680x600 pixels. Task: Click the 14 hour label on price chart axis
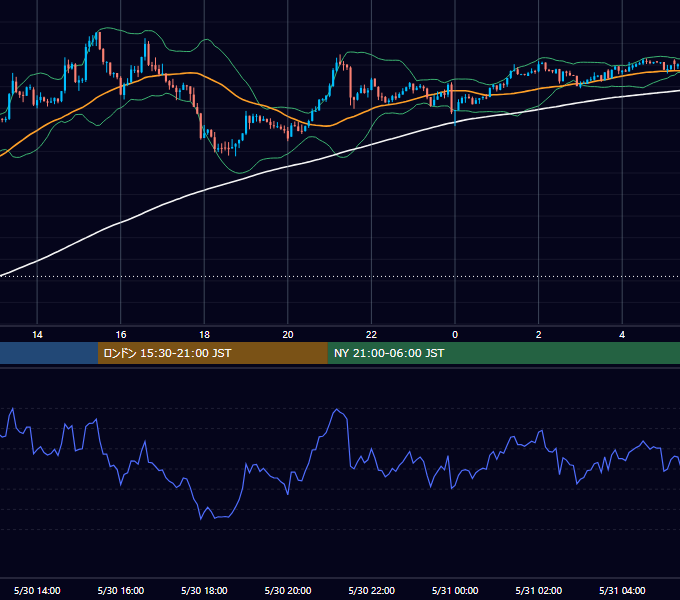[x=37, y=335]
